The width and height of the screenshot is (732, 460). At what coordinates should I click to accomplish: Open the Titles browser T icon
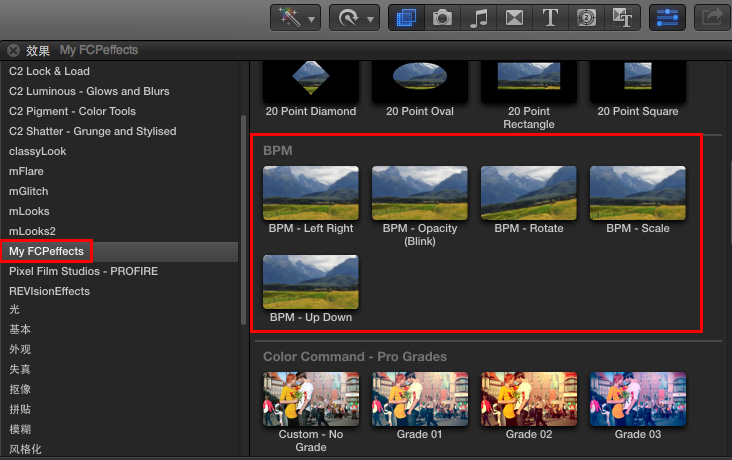coord(550,18)
